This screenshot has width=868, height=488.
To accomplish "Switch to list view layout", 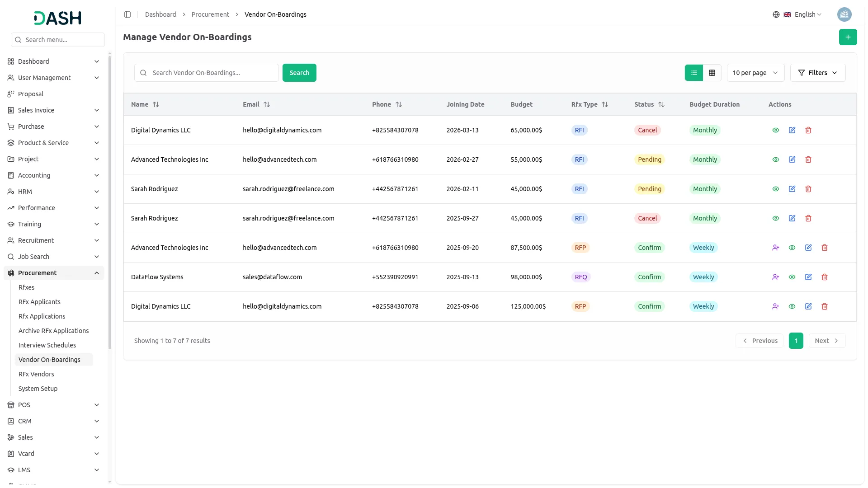I will click(694, 73).
